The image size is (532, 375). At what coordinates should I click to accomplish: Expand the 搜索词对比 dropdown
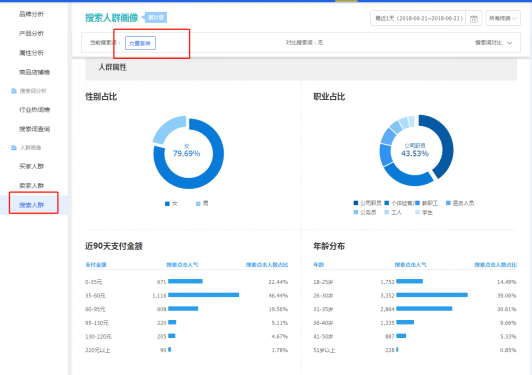click(x=493, y=43)
